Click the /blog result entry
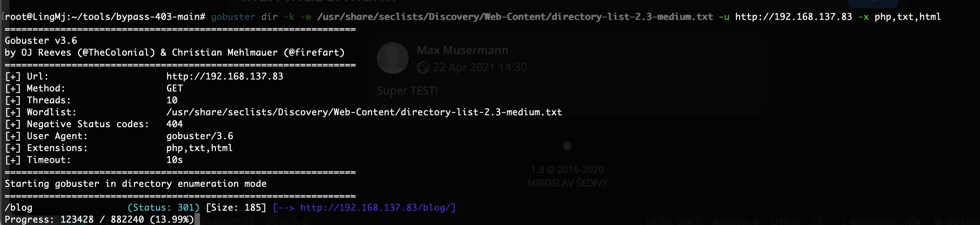The image size is (980, 225). point(18,208)
